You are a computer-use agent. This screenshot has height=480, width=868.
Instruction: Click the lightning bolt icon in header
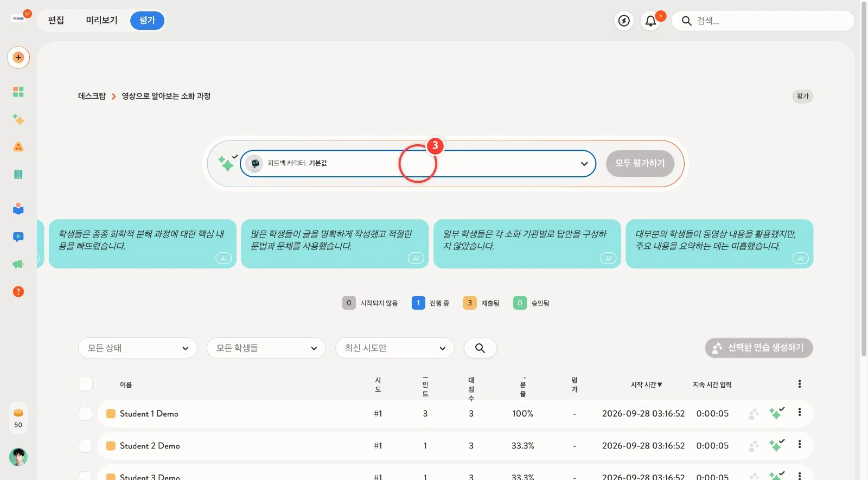624,21
